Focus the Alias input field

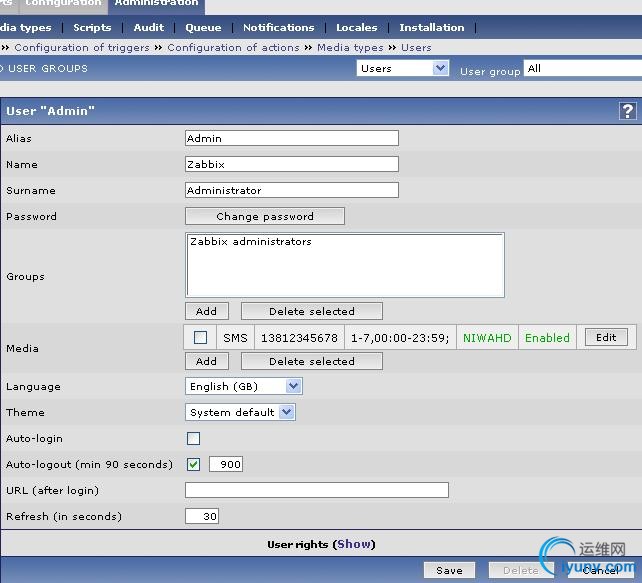[x=292, y=138]
